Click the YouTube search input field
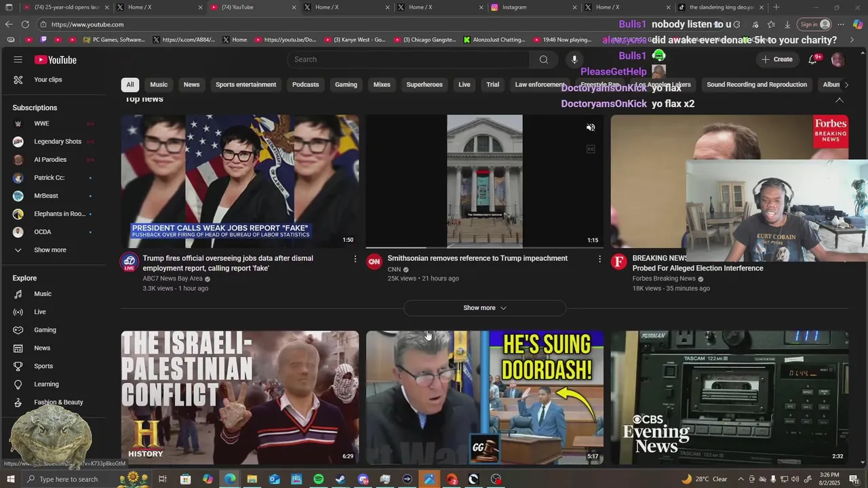868x488 pixels. click(x=409, y=60)
